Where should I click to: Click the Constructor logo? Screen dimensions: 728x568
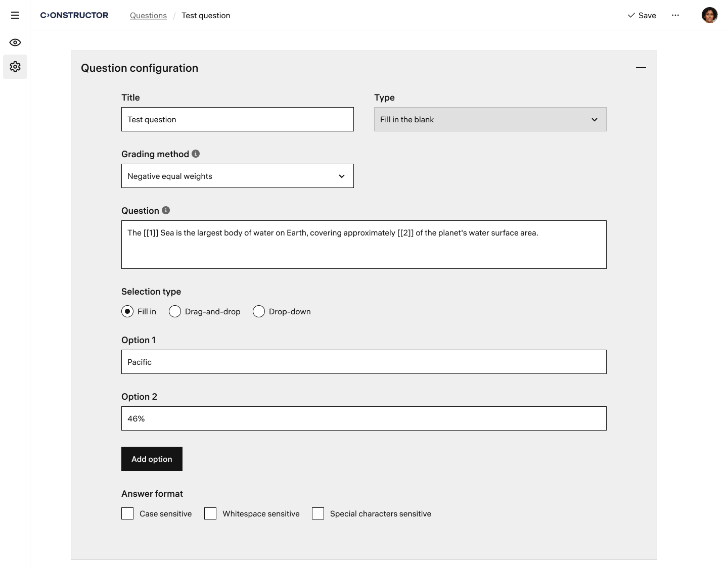[x=74, y=15]
